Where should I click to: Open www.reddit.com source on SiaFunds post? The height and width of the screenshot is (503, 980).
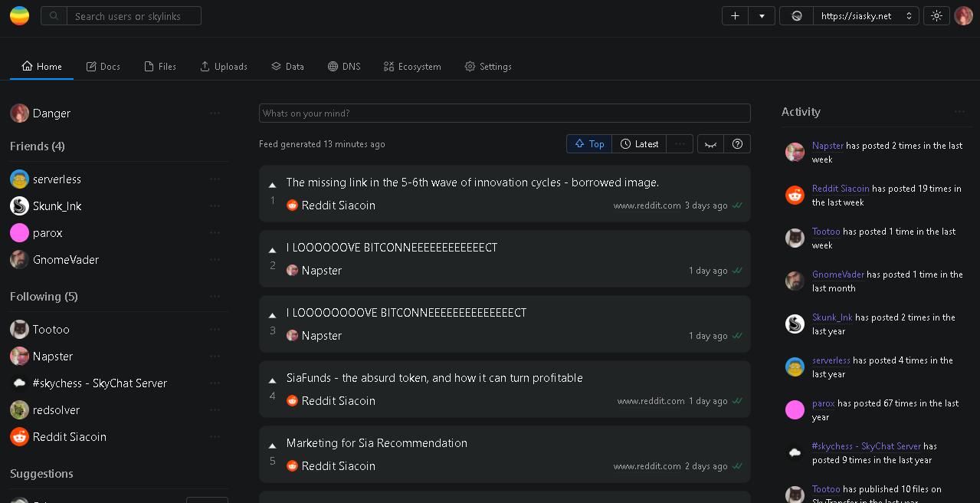[651, 401]
